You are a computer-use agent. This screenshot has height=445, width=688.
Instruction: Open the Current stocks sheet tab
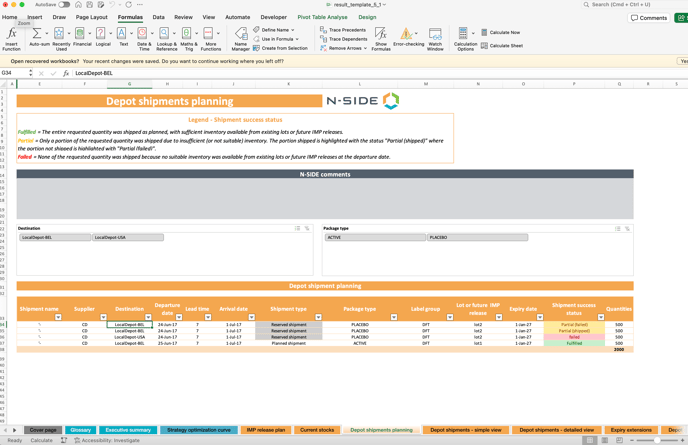pyautogui.click(x=317, y=430)
